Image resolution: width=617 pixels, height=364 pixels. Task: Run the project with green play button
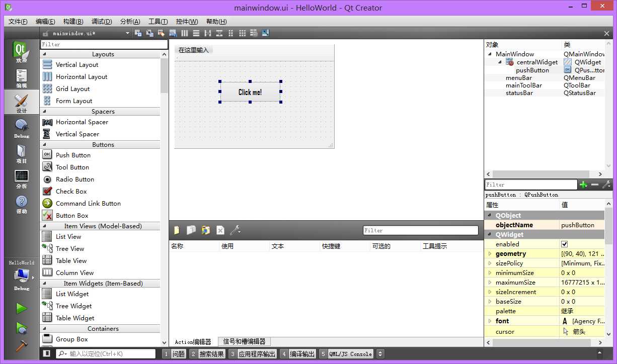(x=21, y=308)
